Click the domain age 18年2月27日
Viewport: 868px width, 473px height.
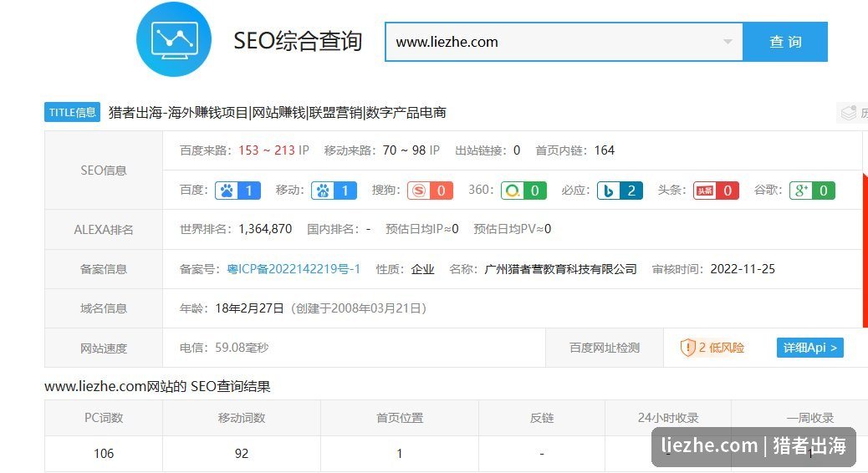pos(250,308)
